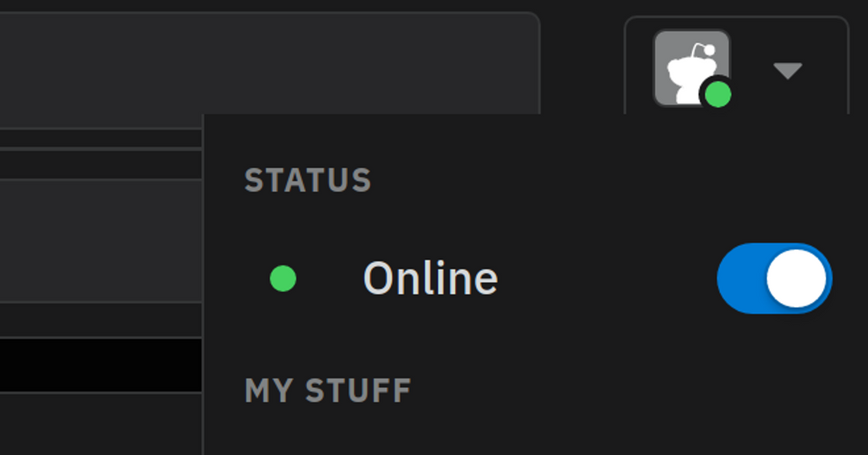Screen dimensions: 868x455
Task: Click the white knob of Online toggle
Action: coord(796,278)
